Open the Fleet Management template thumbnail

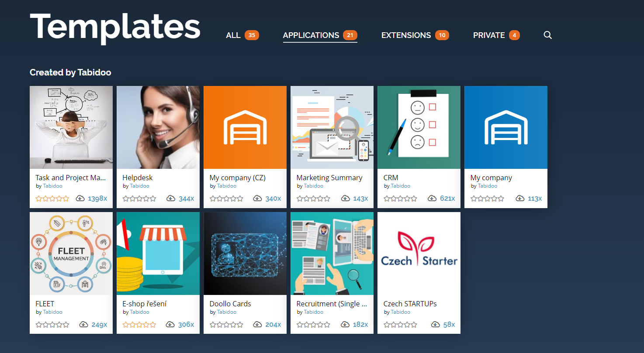(71, 254)
